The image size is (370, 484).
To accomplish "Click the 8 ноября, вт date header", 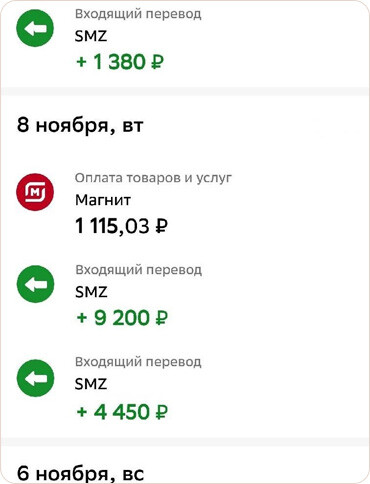I will coord(80,126).
